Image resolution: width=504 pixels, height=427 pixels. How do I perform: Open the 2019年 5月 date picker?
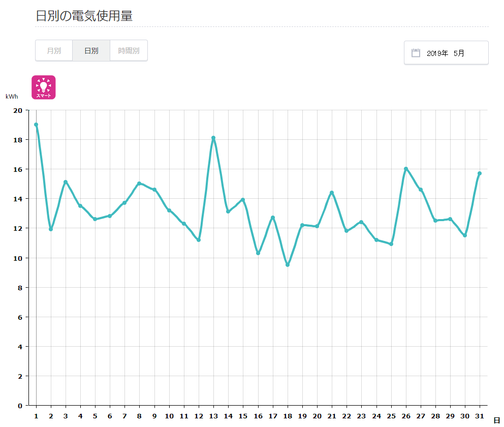pyautogui.click(x=446, y=53)
